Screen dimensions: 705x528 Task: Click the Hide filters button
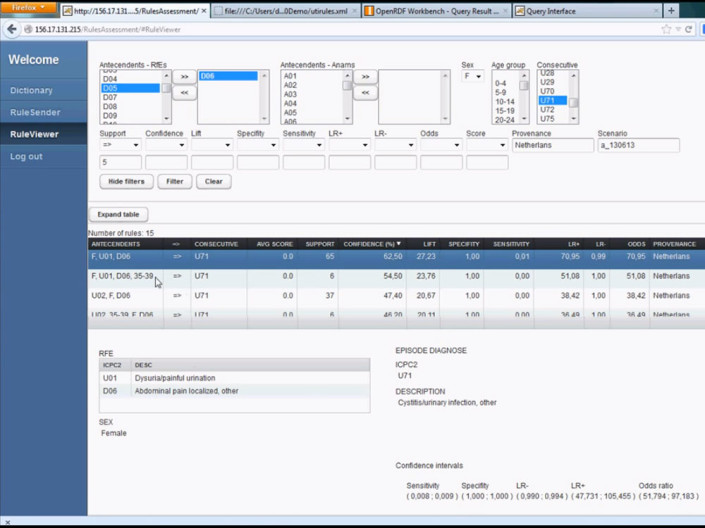(126, 181)
